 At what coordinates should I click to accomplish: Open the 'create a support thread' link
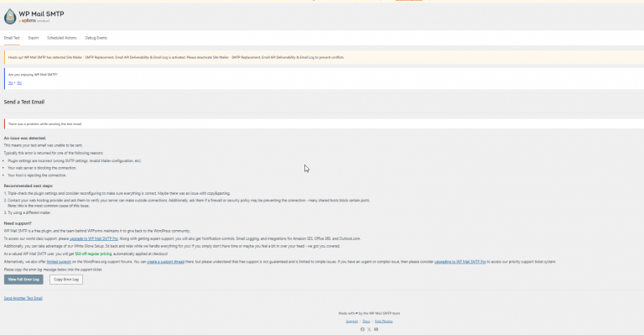click(x=165, y=261)
